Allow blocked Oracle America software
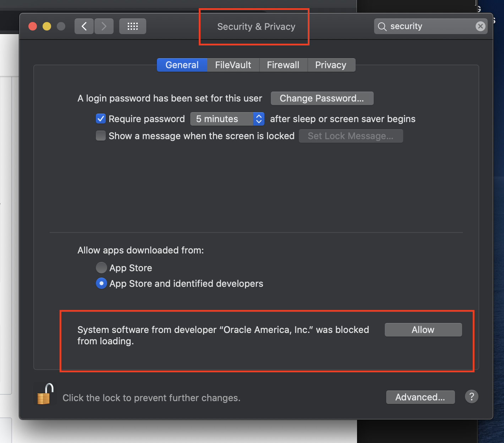This screenshot has height=443, width=504. click(x=423, y=330)
